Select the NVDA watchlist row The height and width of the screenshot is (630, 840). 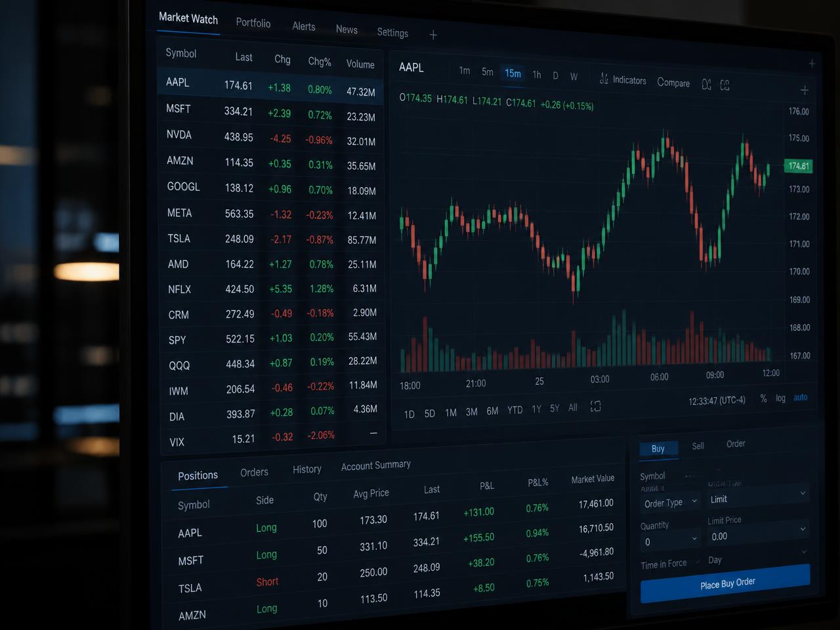pyautogui.click(x=270, y=138)
